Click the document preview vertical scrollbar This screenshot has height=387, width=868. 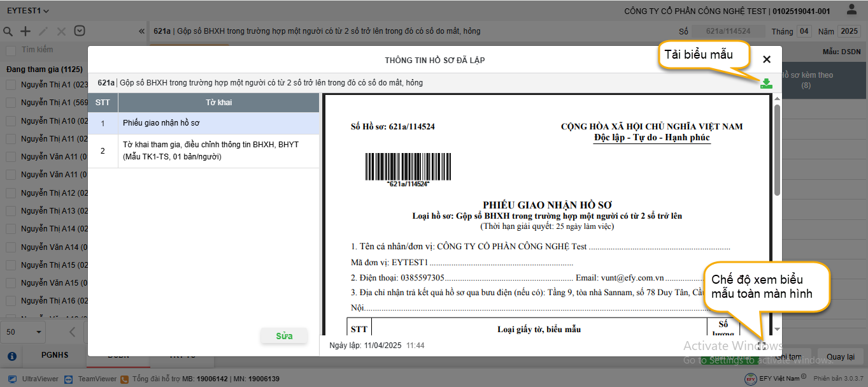[x=776, y=150]
